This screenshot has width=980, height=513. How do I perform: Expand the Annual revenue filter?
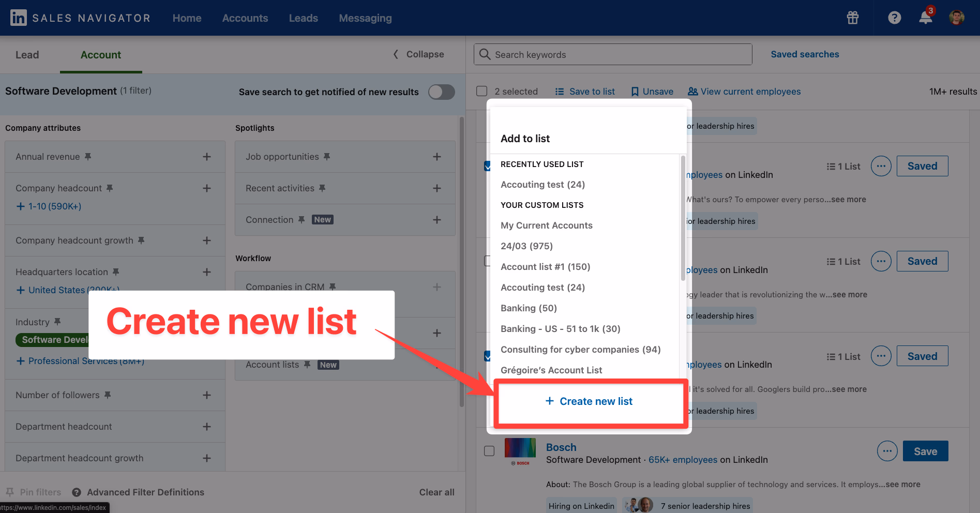207,157
